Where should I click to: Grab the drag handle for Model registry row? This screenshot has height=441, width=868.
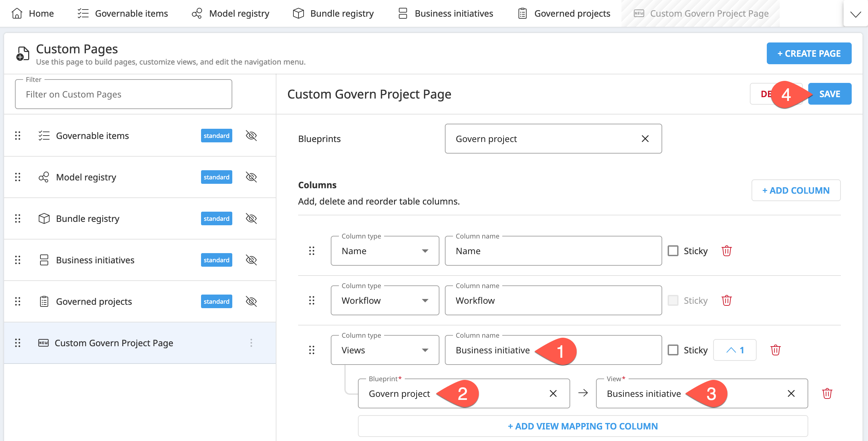(18, 177)
